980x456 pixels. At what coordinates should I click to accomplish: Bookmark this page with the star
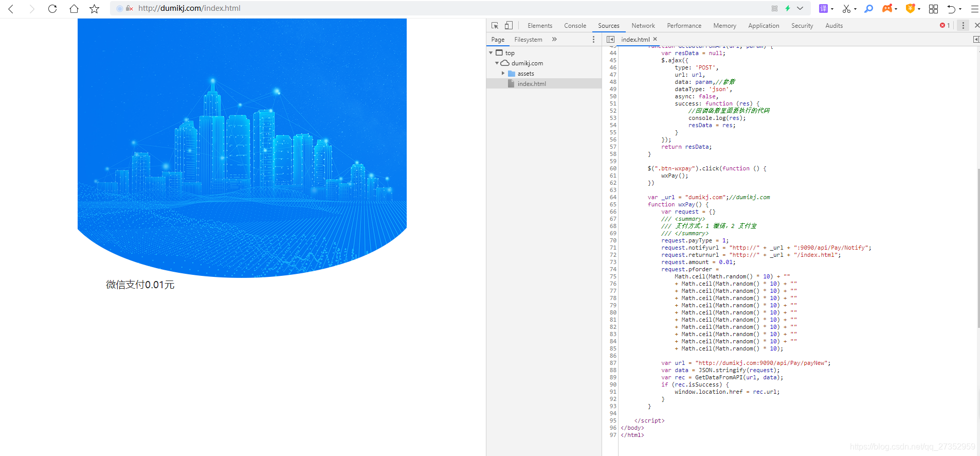coord(95,9)
